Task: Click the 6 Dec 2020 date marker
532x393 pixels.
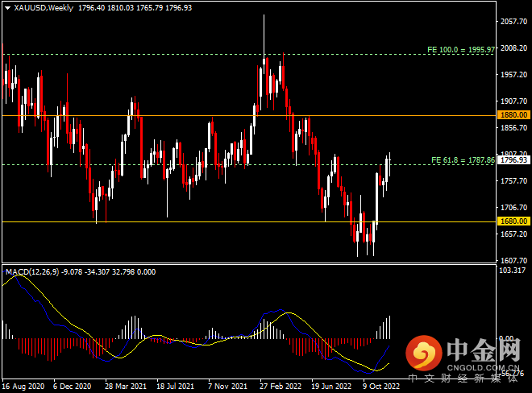Action: coord(73,386)
